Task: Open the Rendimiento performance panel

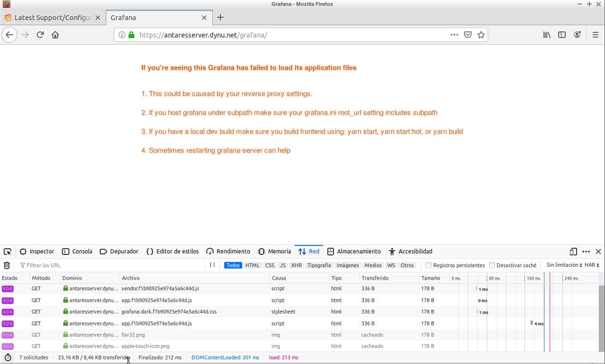Action: click(x=228, y=252)
